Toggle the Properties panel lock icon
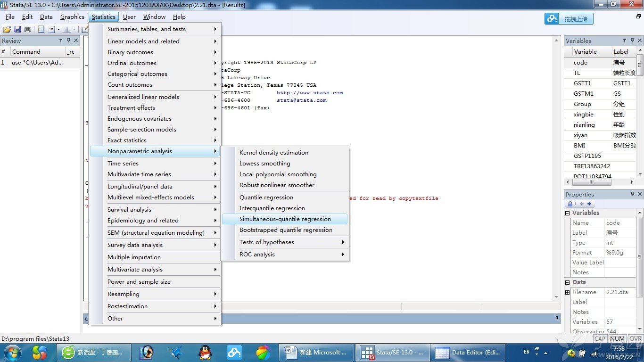The width and height of the screenshot is (644, 362). click(570, 204)
